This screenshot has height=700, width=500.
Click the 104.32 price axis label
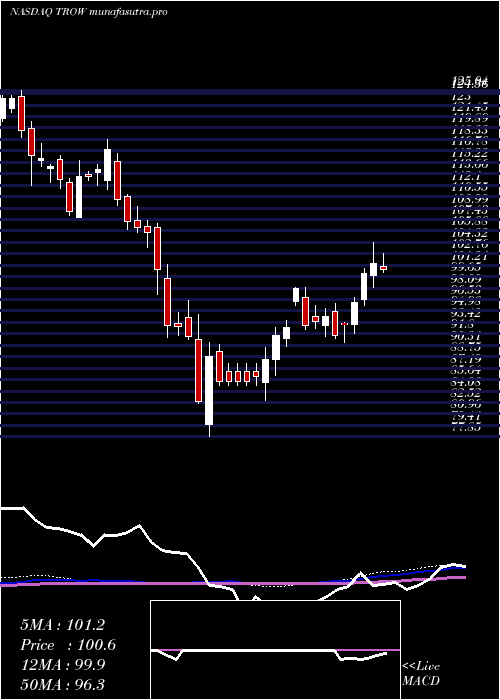coord(469,234)
